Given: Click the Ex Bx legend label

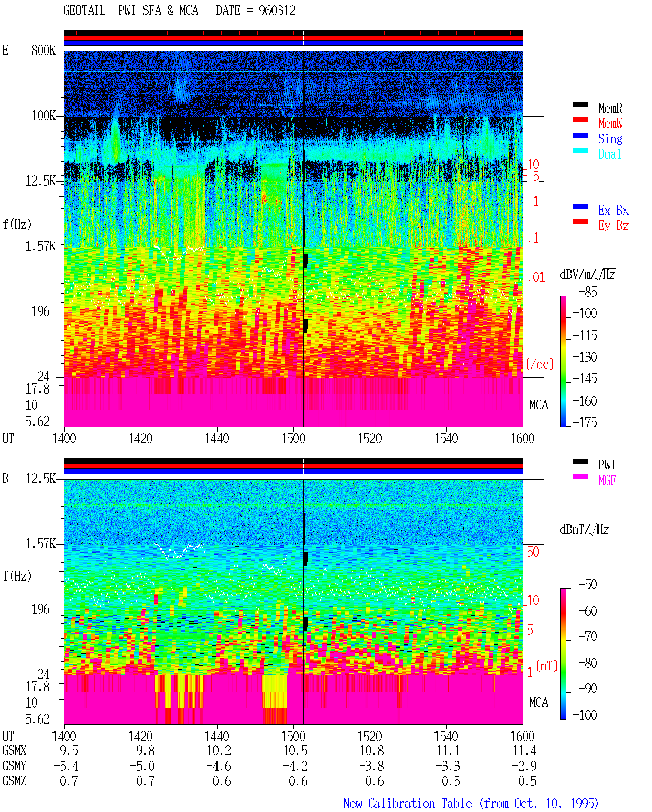Looking at the screenshot, I should pos(613,210).
